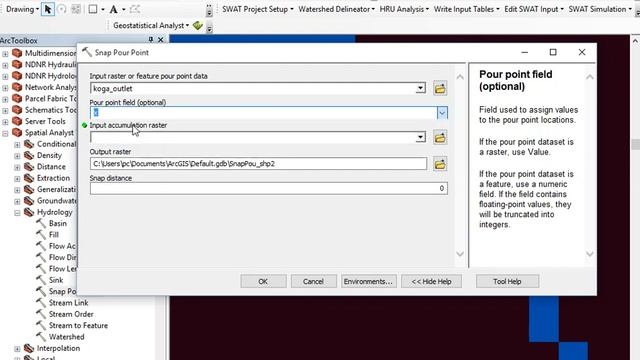Viewport: 640px width, 360px height.
Task: Open the Drawing menu
Action: point(22,9)
